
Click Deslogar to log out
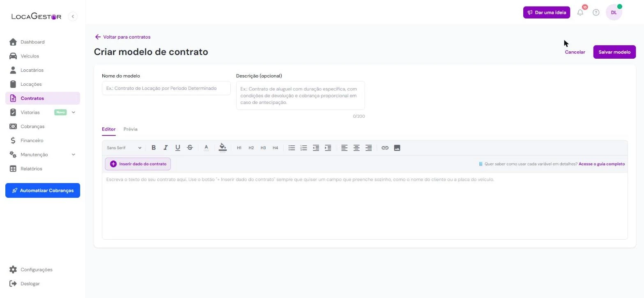(43, 284)
